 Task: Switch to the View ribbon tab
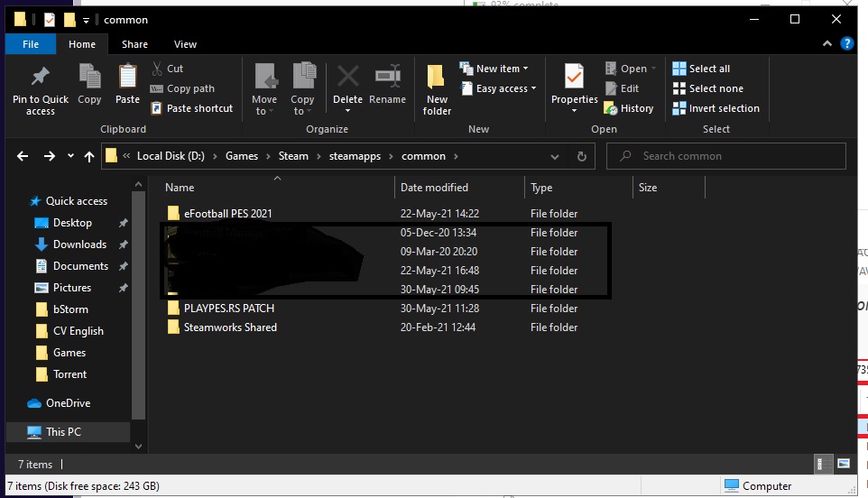point(185,44)
